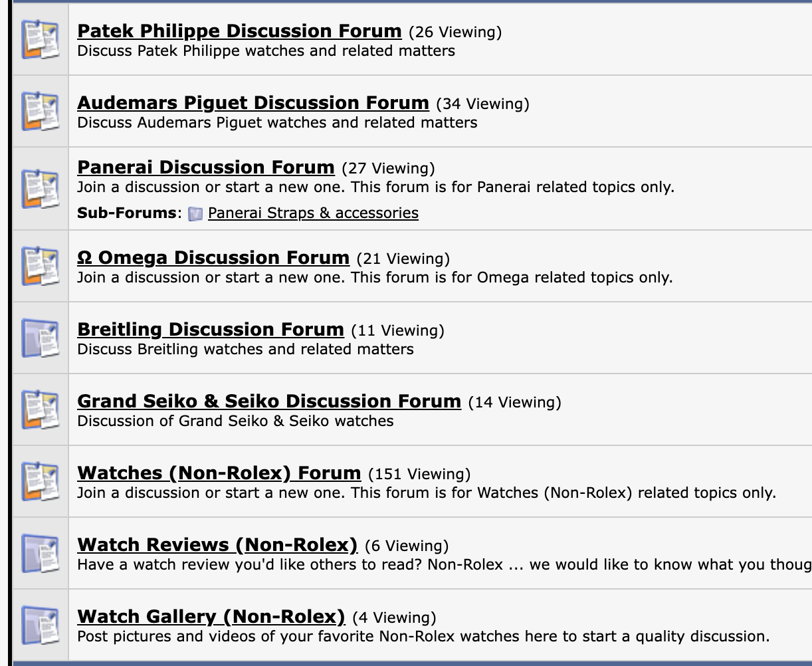812x666 pixels.
Task: Click the Grand Seiko forum status icon
Action: pos(40,409)
